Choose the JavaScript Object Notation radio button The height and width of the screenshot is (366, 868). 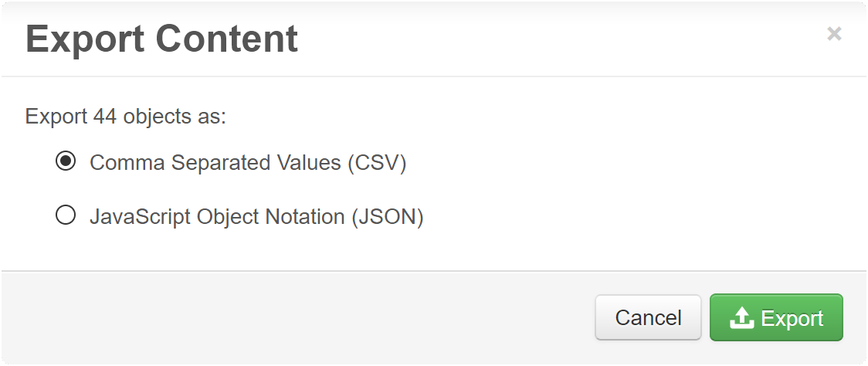(x=66, y=215)
